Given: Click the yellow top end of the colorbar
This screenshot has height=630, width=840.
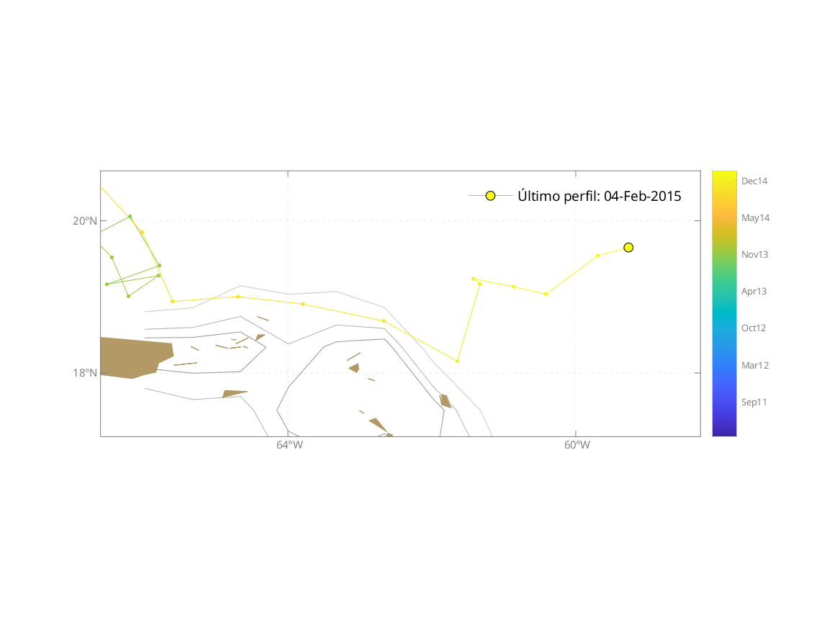Looking at the screenshot, I should tap(724, 175).
